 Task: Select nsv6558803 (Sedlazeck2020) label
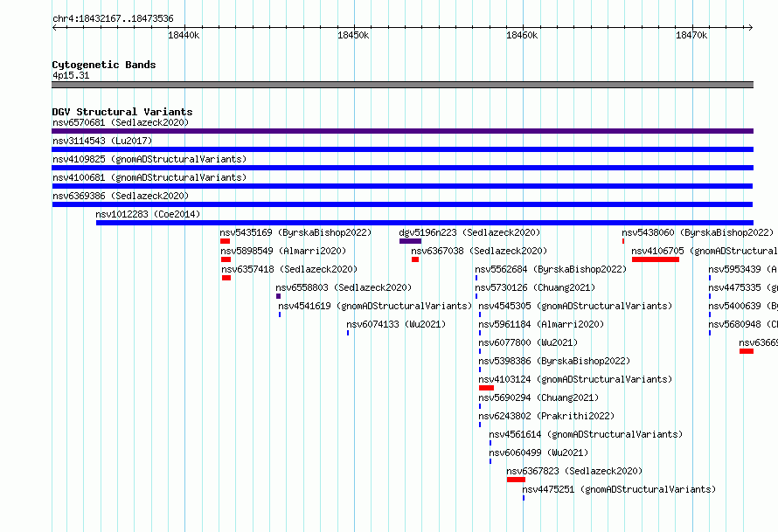pyautogui.click(x=344, y=287)
